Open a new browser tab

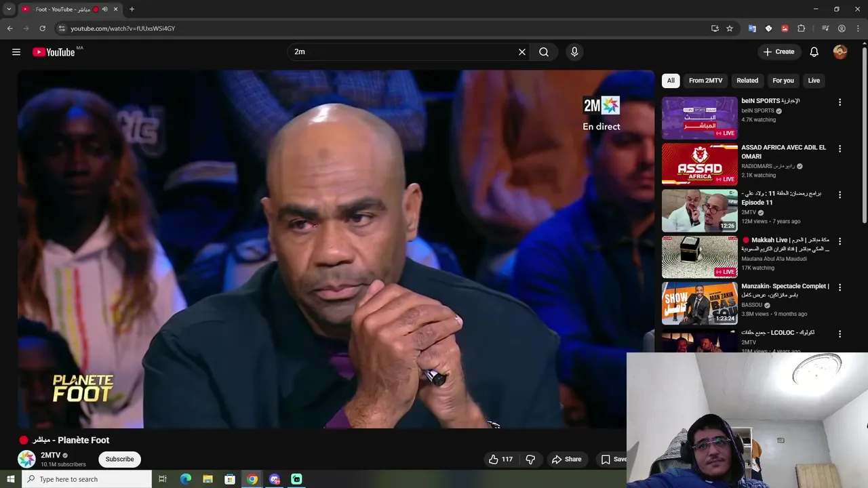(132, 9)
